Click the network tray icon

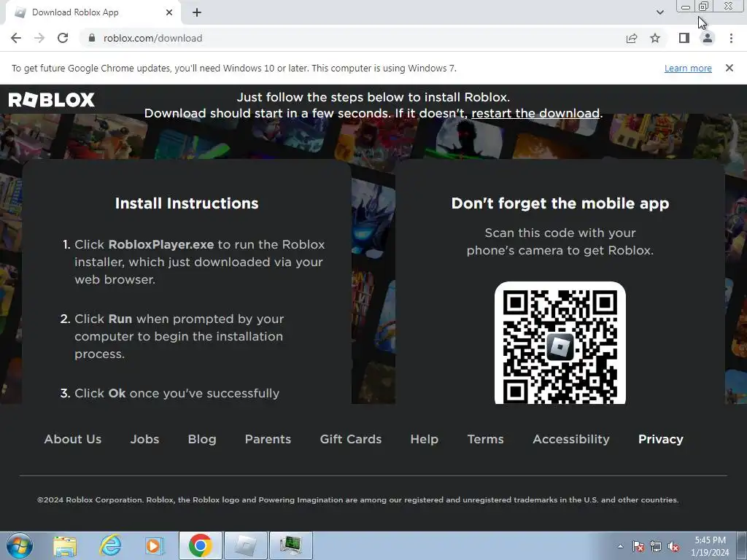656,546
